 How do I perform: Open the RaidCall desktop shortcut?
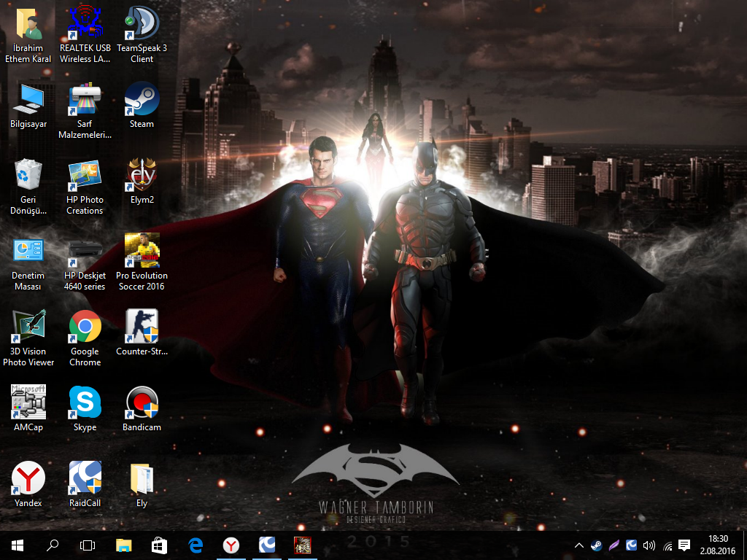click(x=85, y=484)
